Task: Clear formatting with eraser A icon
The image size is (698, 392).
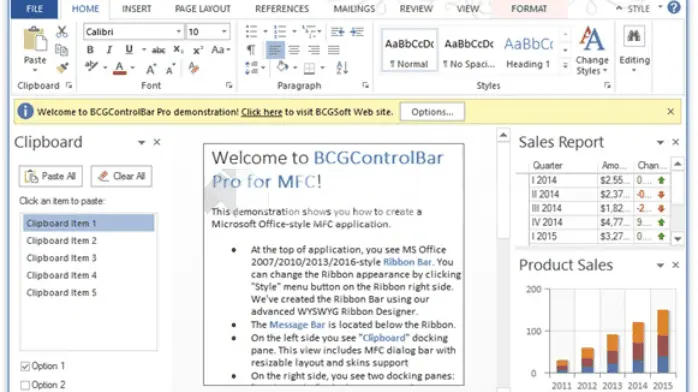Action: [194, 68]
